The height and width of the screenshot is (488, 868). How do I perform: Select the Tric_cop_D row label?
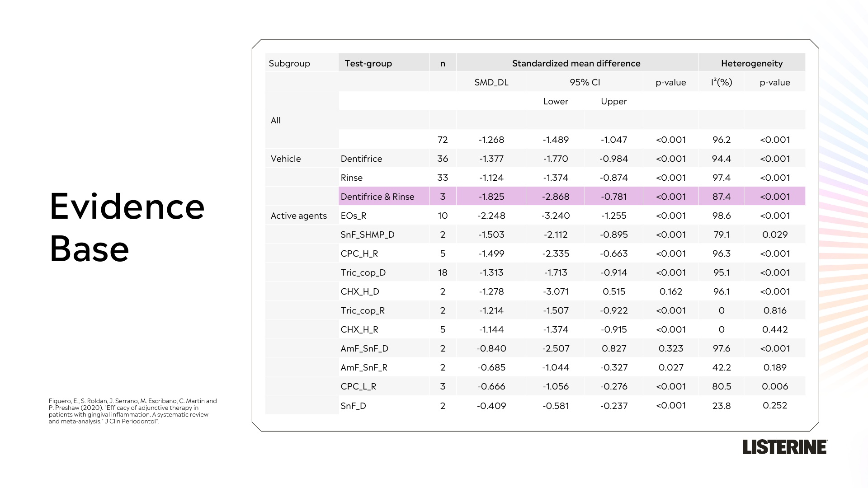363,272
